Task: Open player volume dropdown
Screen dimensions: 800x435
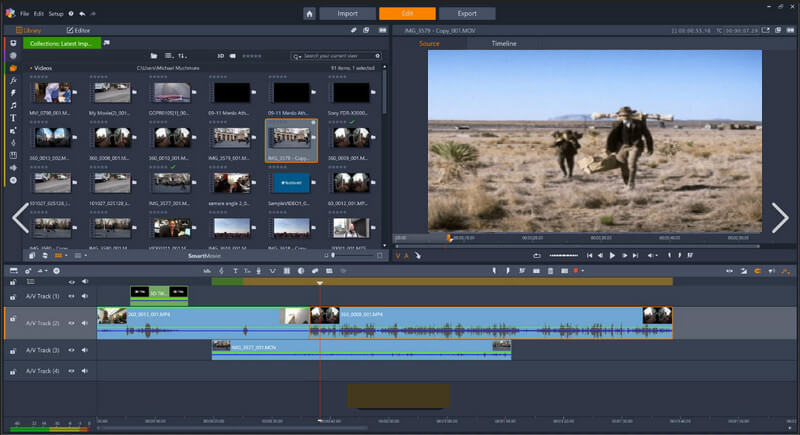Action: click(x=653, y=255)
